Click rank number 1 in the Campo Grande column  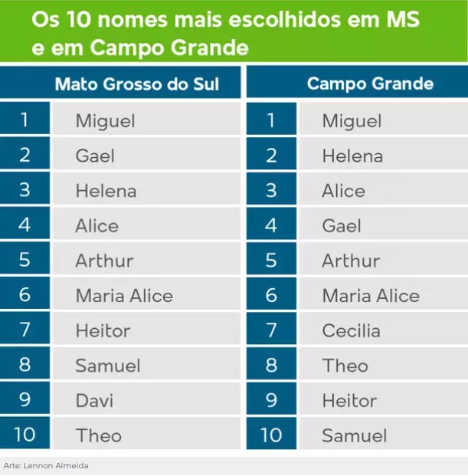coord(270,121)
